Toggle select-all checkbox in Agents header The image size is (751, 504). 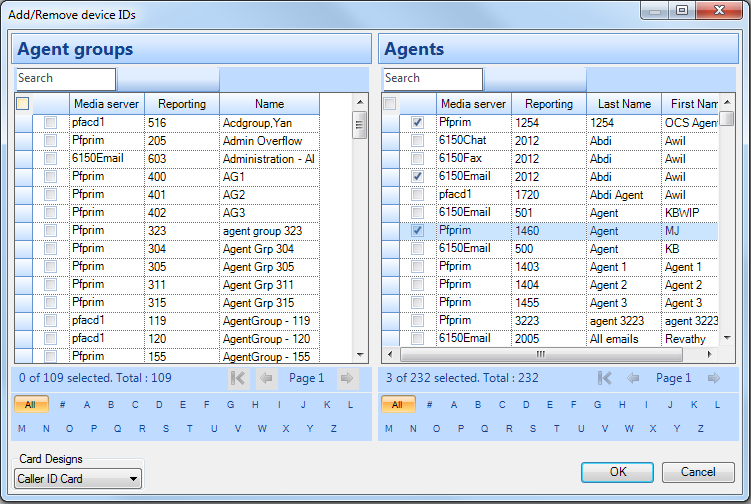tap(390, 104)
